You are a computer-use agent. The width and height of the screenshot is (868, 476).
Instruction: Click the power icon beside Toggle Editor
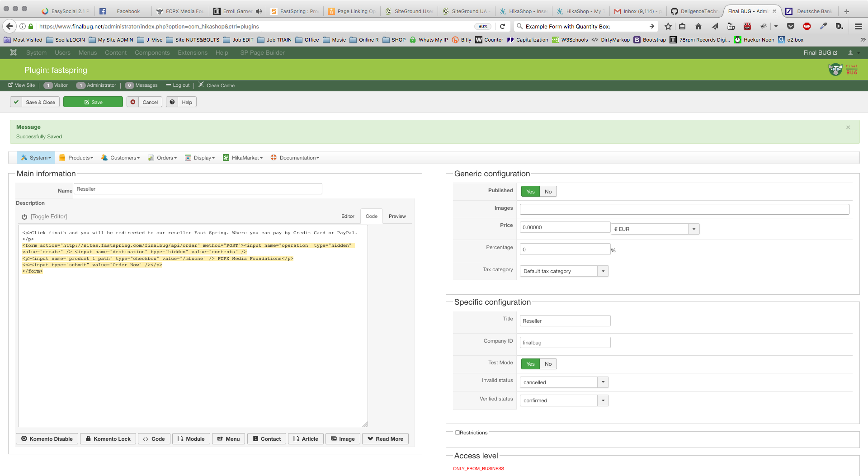point(24,217)
